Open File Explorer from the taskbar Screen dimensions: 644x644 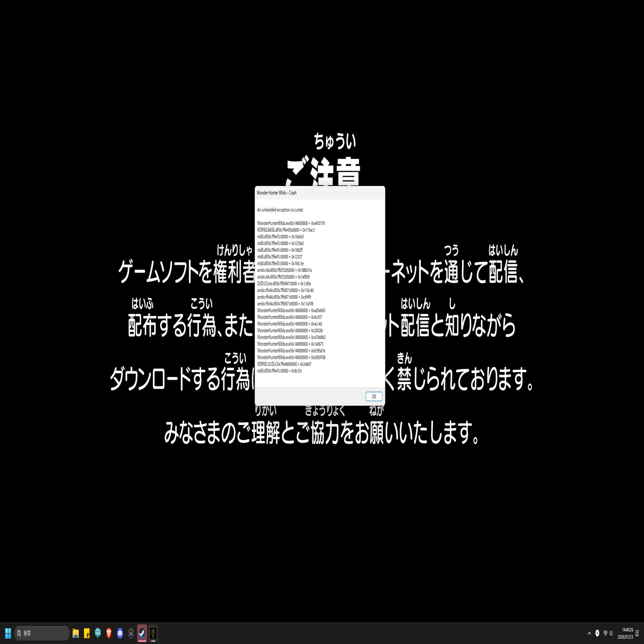[76, 633]
